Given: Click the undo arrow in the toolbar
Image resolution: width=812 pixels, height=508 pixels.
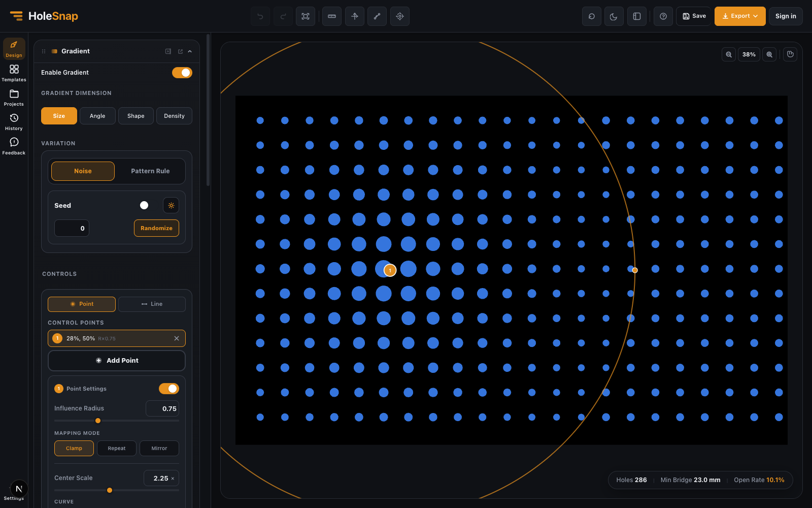Looking at the screenshot, I should (x=260, y=16).
